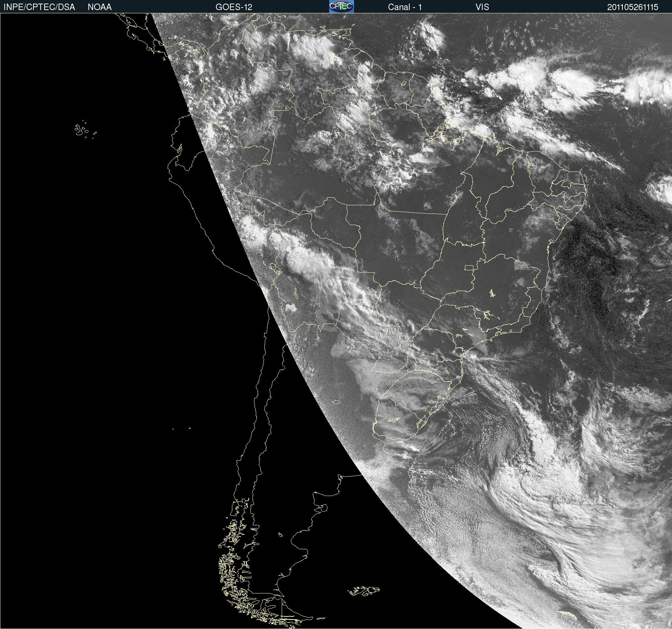The image size is (672, 629).
Task: Click the CPTEC logo in header
Action: coord(341,6)
